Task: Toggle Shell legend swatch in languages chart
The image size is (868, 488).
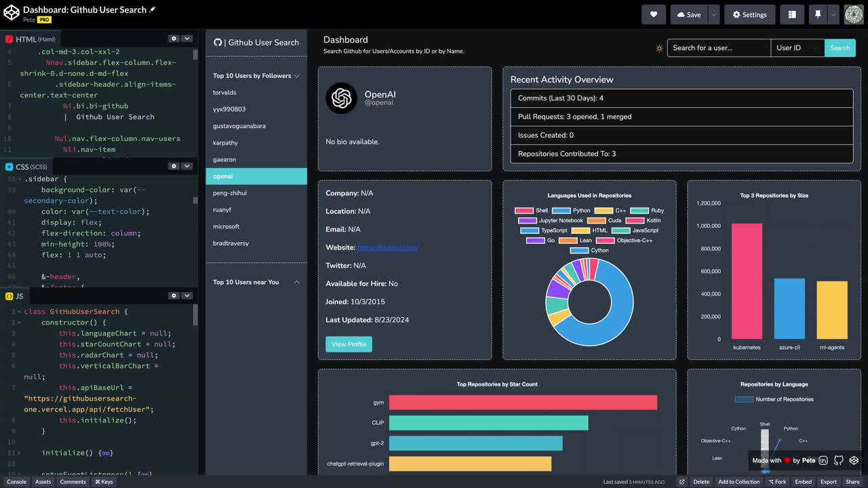Action: click(524, 211)
